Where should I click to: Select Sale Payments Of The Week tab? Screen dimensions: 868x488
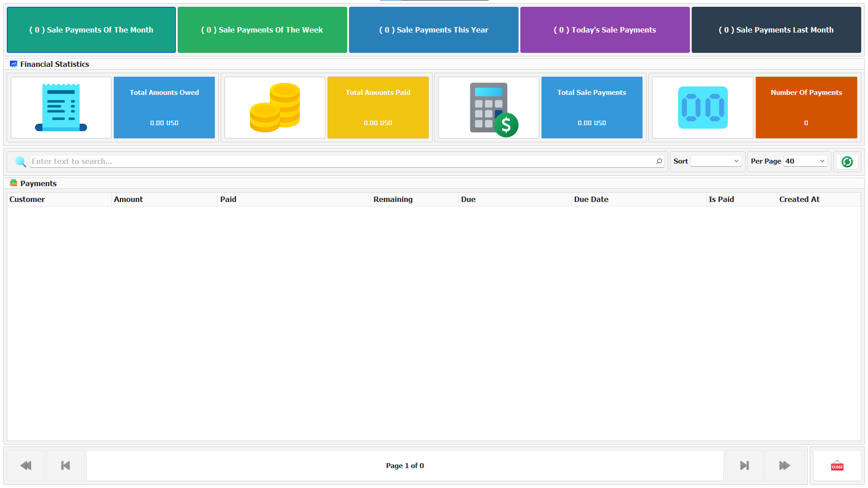pyautogui.click(x=262, y=30)
